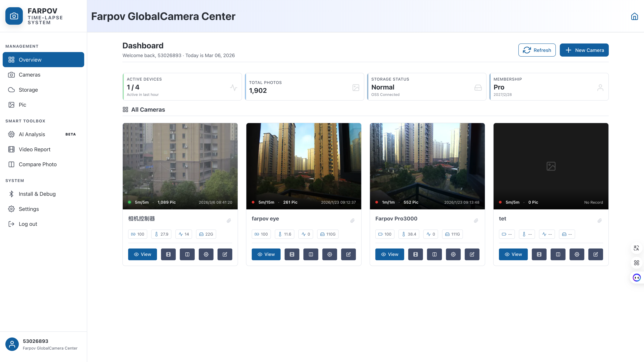
Task: Edit details of the tet camera
Action: point(596,254)
